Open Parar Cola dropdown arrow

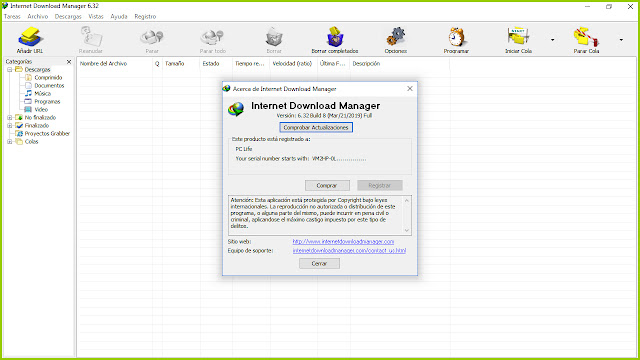(621, 40)
